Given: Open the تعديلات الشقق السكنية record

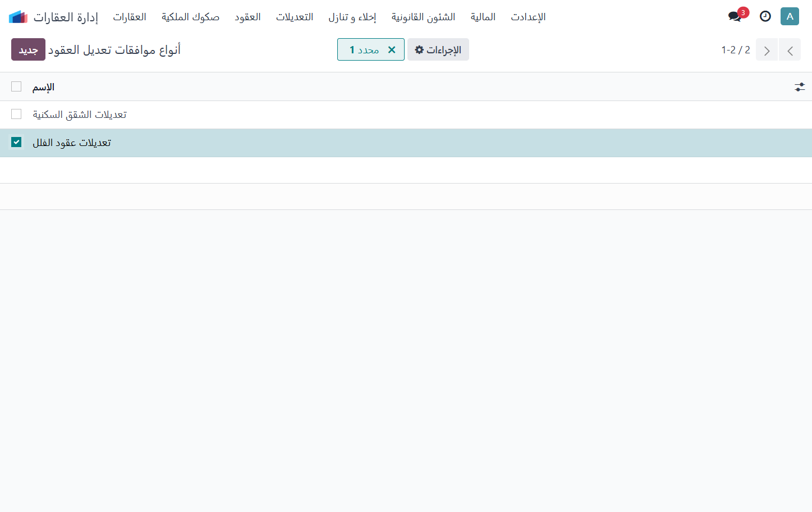Looking at the screenshot, I should click(80, 115).
